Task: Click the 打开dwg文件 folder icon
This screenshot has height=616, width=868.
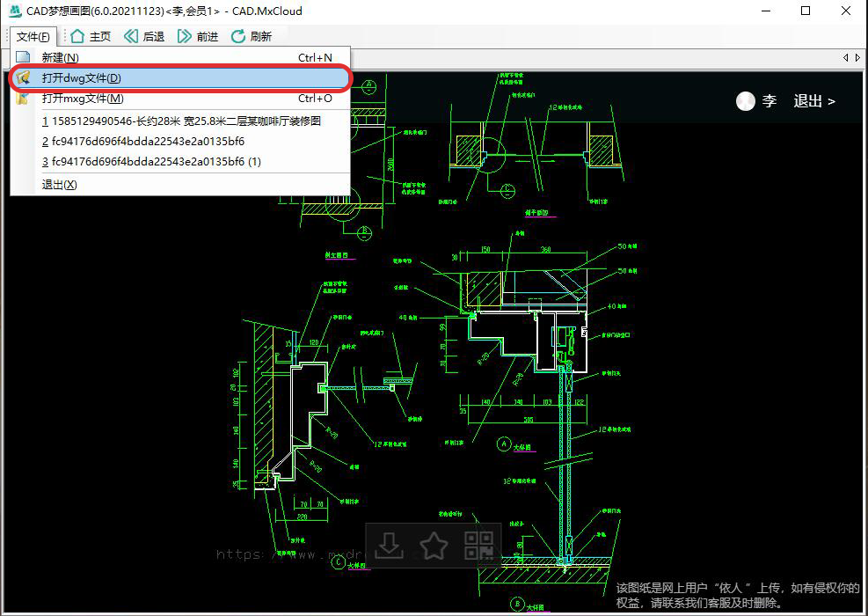Action: click(23, 77)
